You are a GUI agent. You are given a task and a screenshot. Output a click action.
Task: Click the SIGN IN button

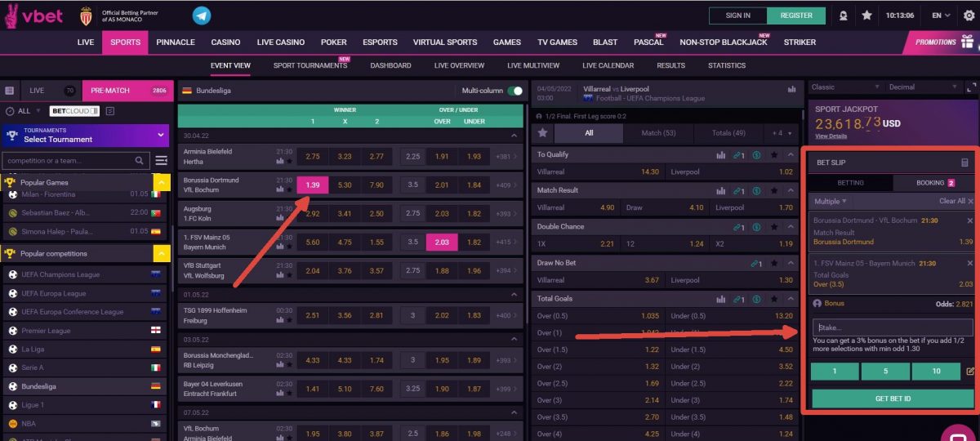(x=738, y=15)
